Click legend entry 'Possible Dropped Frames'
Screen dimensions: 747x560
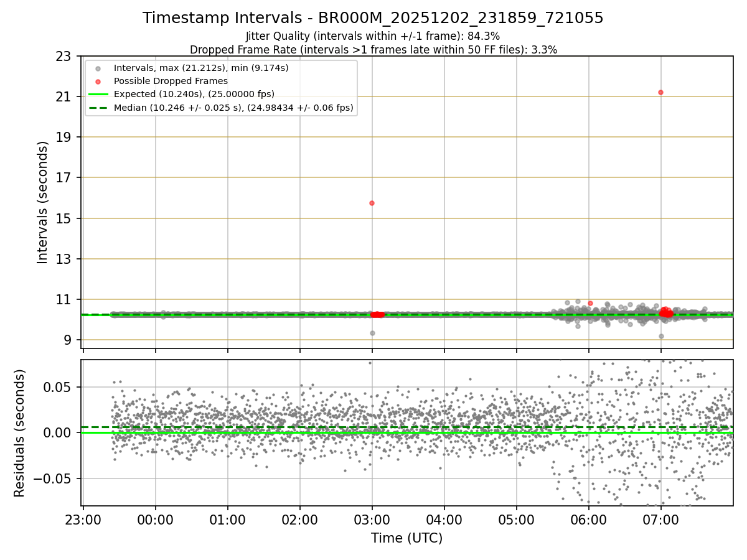click(x=171, y=81)
